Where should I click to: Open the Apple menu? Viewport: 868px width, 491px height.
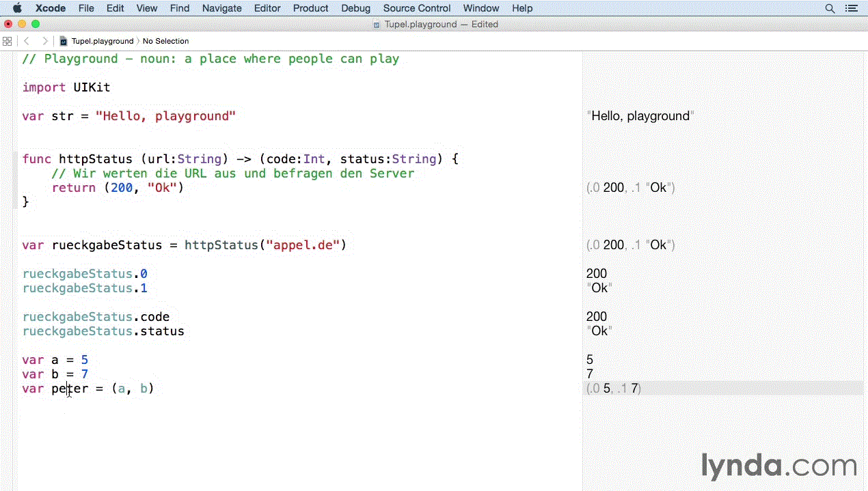(x=17, y=8)
